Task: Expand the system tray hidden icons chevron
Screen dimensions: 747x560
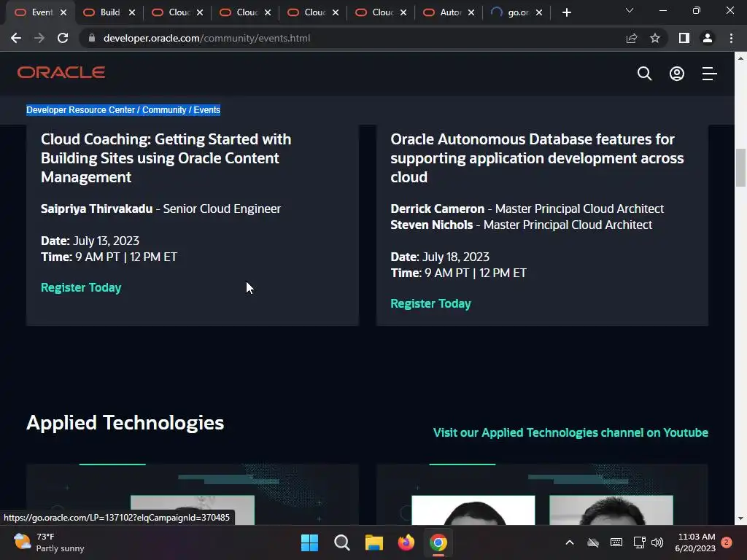Action: point(569,542)
